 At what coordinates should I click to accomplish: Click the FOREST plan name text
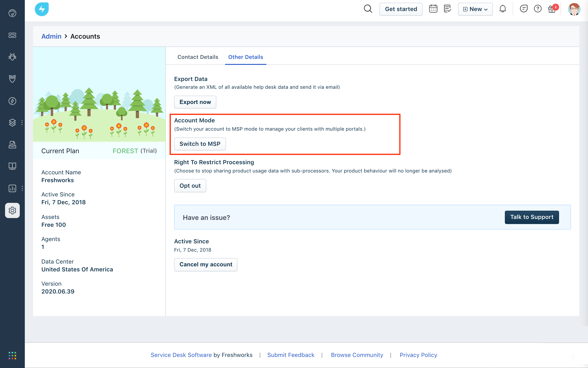[x=125, y=151]
